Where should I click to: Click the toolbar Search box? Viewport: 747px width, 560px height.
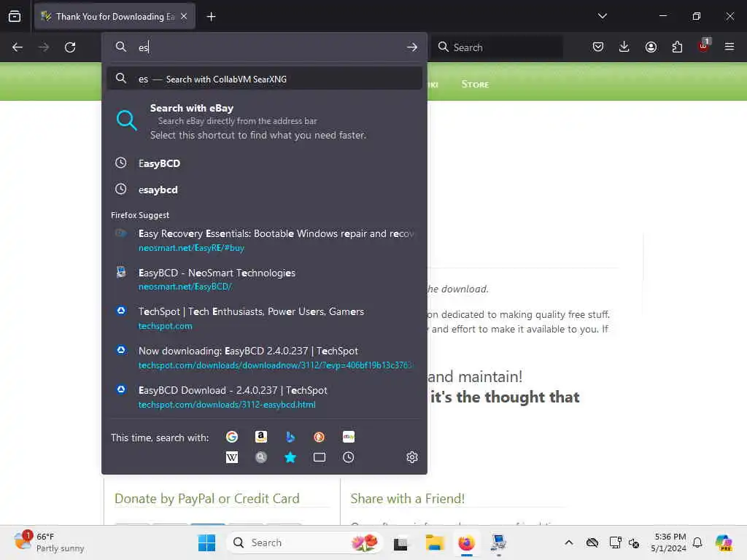(x=498, y=47)
